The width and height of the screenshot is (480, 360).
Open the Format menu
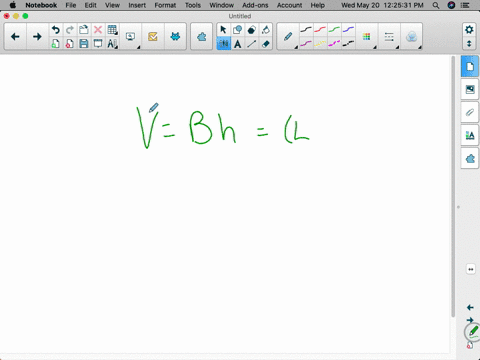pyautogui.click(x=165, y=5)
